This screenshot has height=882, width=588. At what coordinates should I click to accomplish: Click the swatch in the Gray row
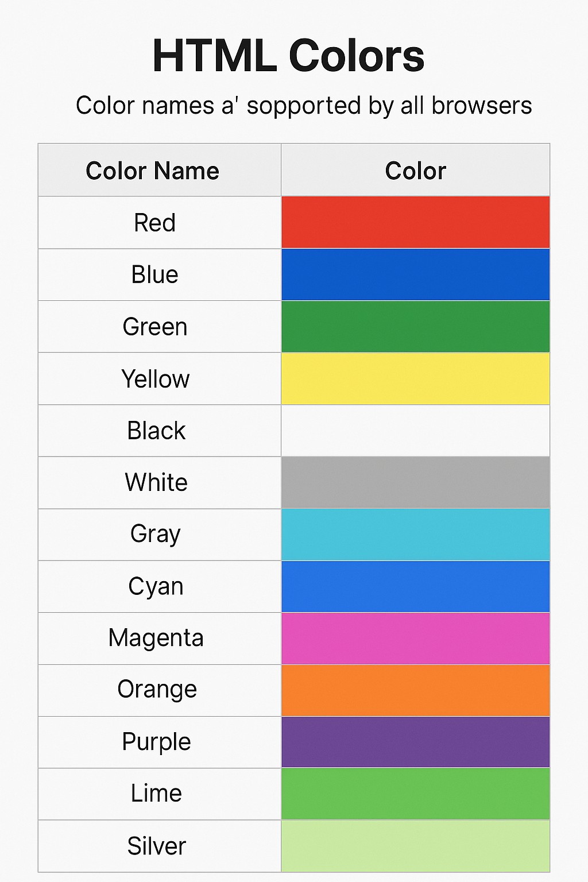[x=415, y=535]
